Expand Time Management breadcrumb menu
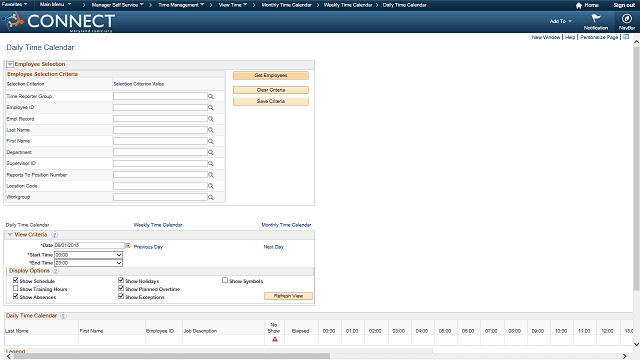The width and height of the screenshot is (640, 360). (x=181, y=5)
